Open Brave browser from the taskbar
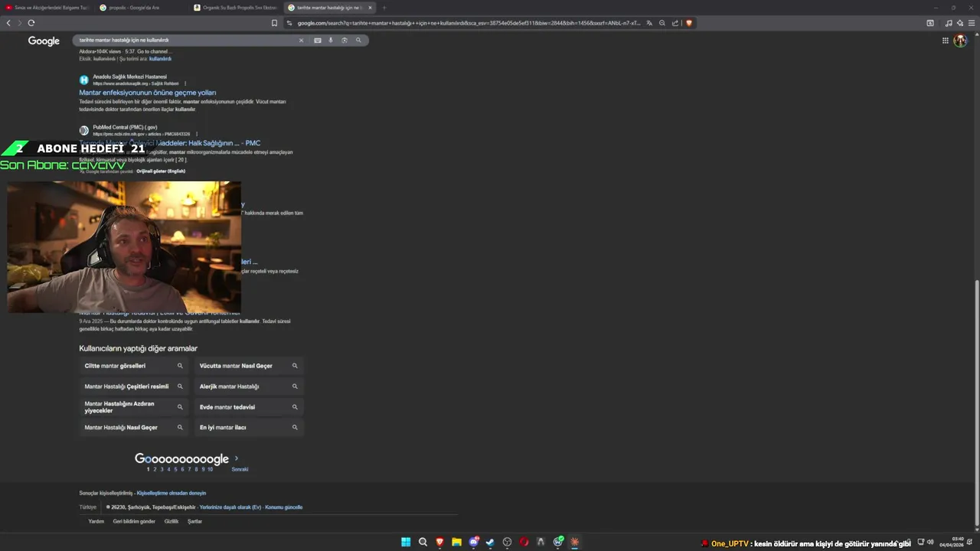The image size is (980, 551). point(439,543)
